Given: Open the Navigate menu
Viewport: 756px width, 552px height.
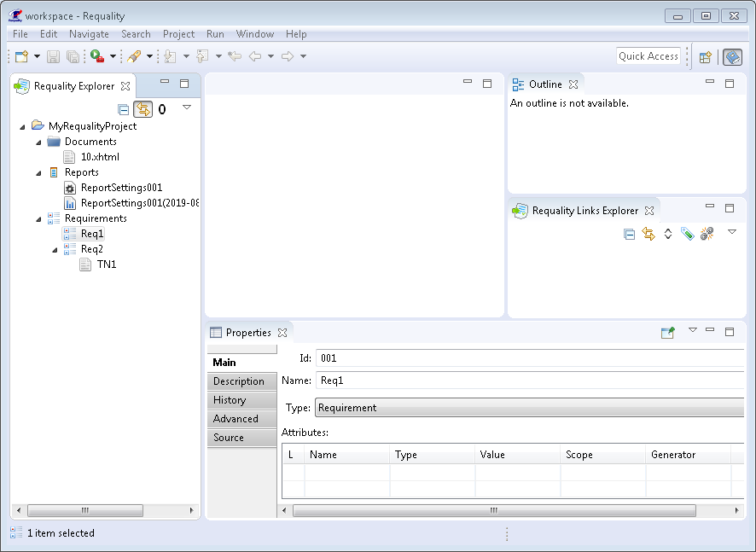Looking at the screenshot, I should (89, 34).
